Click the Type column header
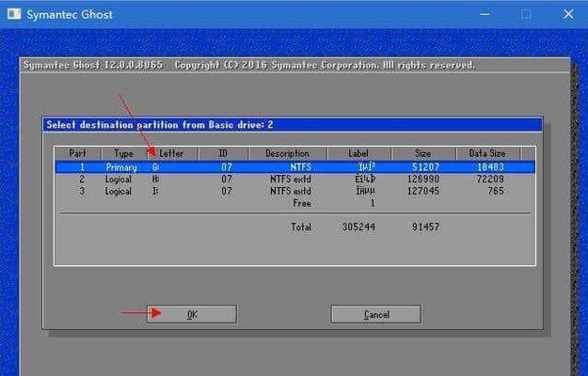The width and height of the screenshot is (588, 376). coord(124,153)
